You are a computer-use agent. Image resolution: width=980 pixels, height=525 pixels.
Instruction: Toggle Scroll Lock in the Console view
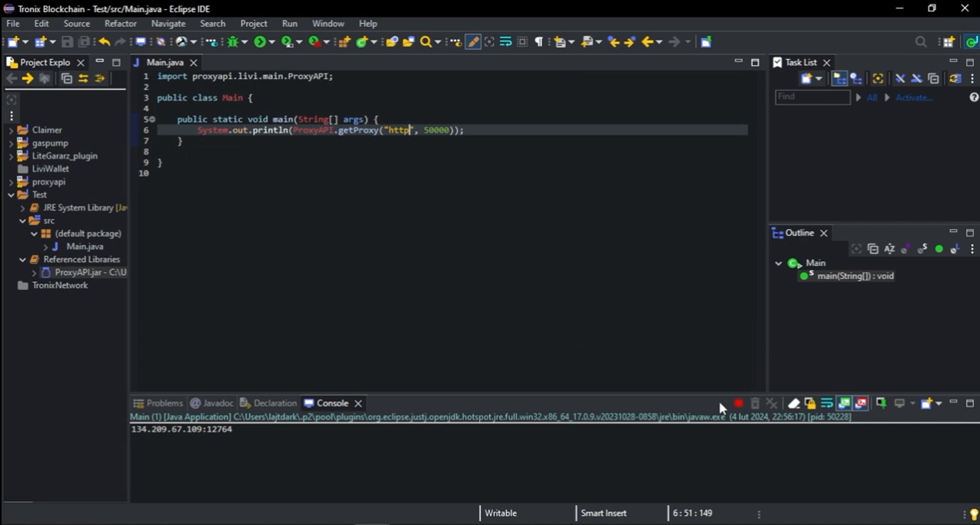click(810, 403)
